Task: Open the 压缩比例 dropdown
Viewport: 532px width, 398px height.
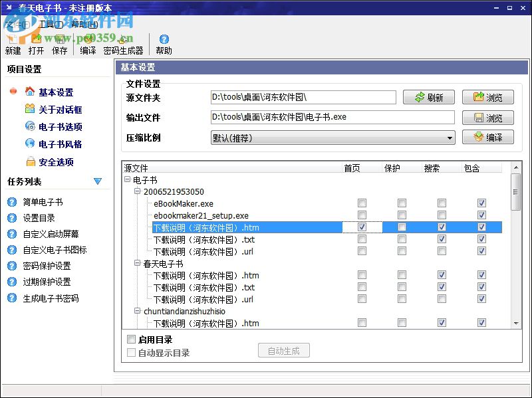Action: [333, 138]
